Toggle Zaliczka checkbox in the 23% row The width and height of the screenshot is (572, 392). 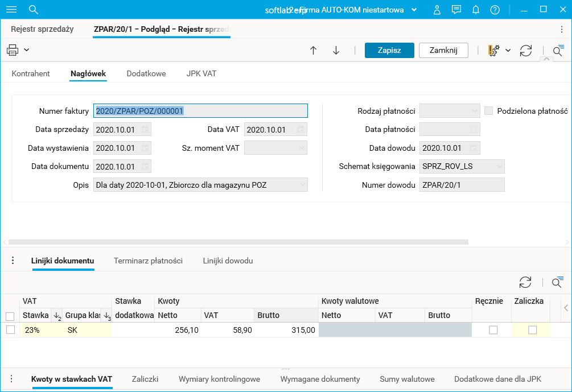click(533, 330)
